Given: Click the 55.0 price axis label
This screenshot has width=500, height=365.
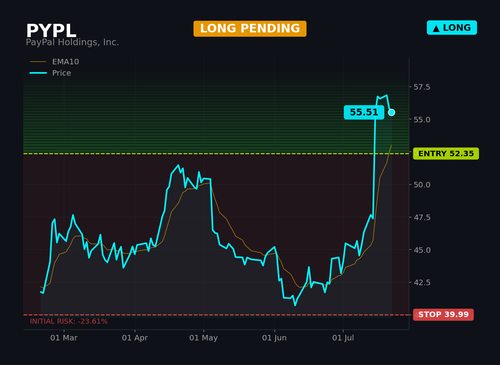Looking at the screenshot, I should click(x=422, y=120).
